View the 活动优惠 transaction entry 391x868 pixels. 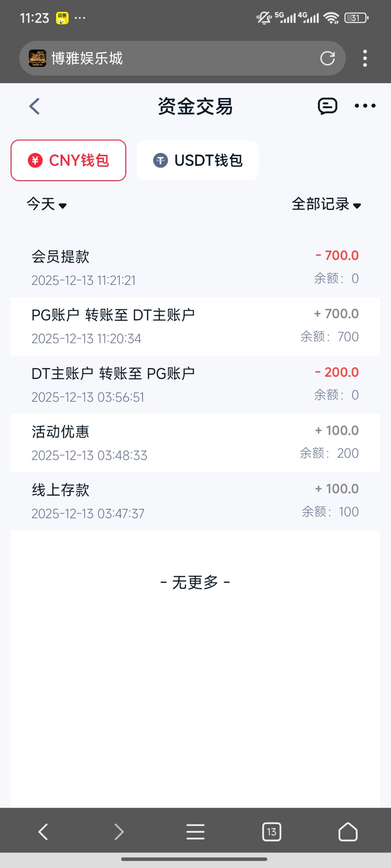[x=195, y=443]
